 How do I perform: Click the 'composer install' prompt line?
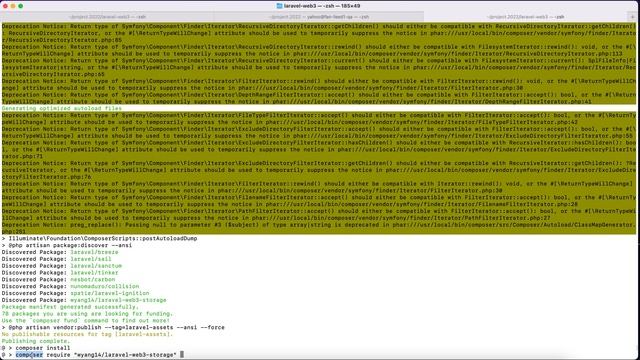36,348
